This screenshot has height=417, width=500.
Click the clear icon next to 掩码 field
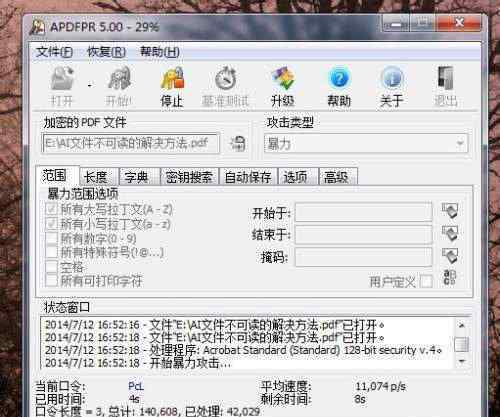tap(450, 256)
